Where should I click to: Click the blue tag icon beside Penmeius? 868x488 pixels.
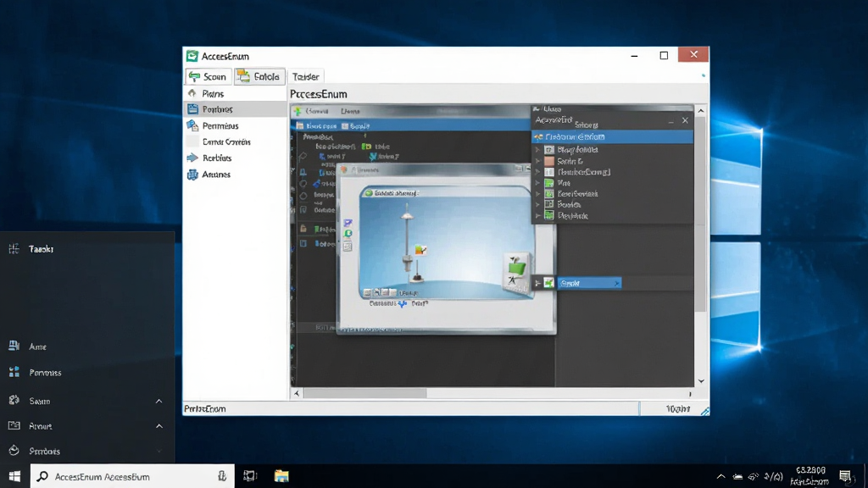pyautogui.click(x=192, y=125)
